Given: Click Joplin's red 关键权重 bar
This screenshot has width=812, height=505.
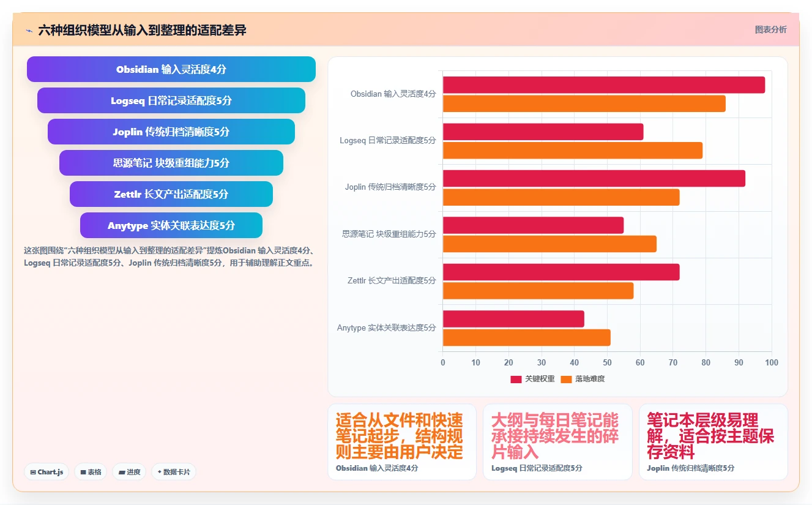Looking at the screenshot, I should [x=594, y=178].
